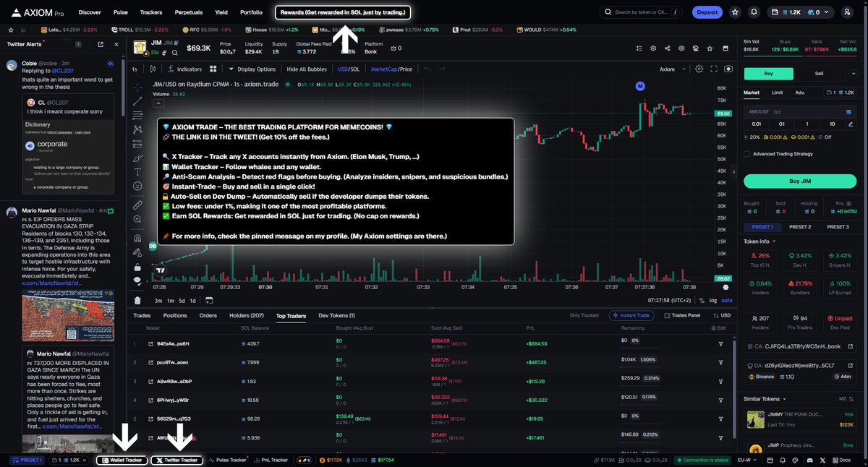Image resolution: width=868 pixels, height=467 pixels.
Task: Select PRESET 2 in trade panel
Action: (800, 226)
